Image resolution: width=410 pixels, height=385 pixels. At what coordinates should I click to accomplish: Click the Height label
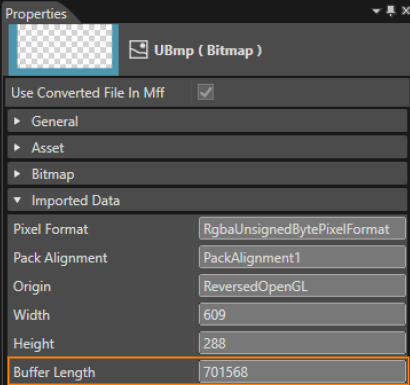click(34, 344)
